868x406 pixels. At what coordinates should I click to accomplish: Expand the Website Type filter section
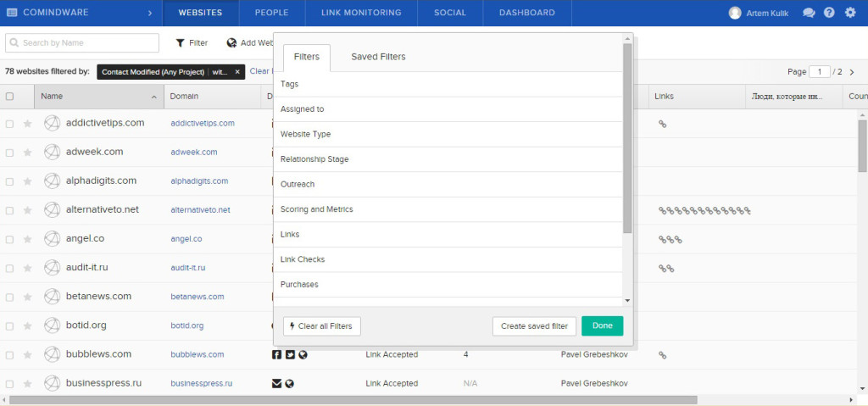(x=305, y=134)
